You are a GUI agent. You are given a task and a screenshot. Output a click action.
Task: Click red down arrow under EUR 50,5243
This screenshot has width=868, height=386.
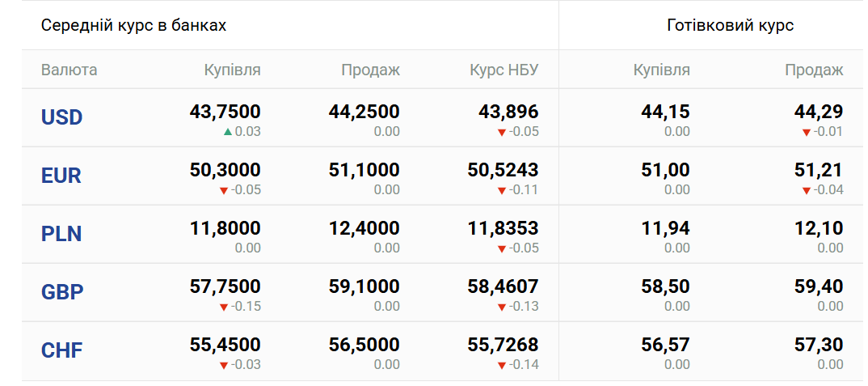pos(501,190)
